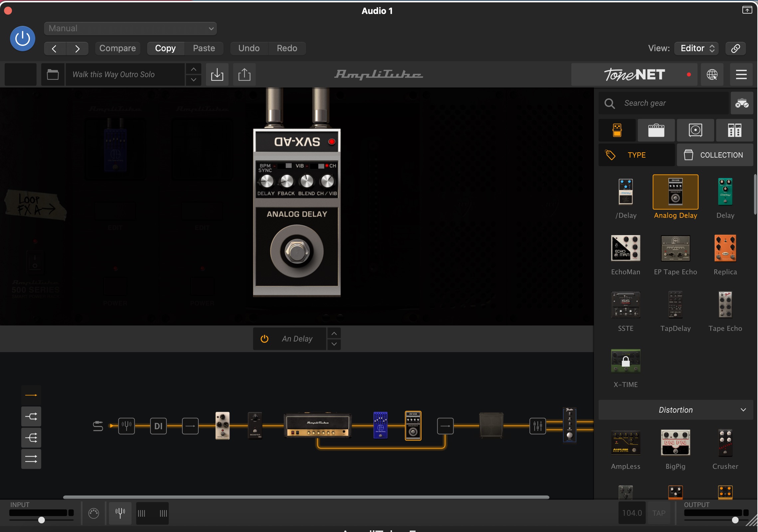
Task: Select the DI block in signal chain
Action: point(158,426)
